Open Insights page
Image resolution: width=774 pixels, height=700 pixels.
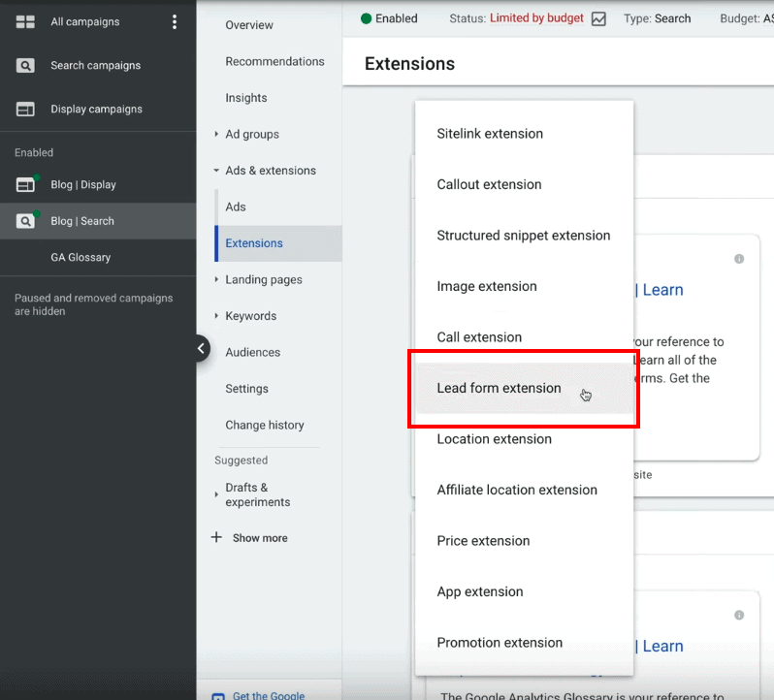click(x=245, y=98)
